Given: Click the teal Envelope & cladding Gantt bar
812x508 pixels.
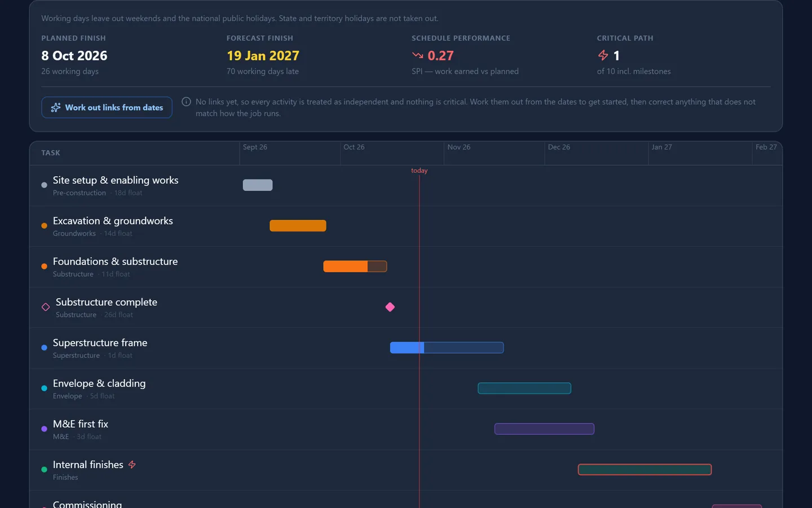Looking at the screenshot, I should (x=524, y=388).
